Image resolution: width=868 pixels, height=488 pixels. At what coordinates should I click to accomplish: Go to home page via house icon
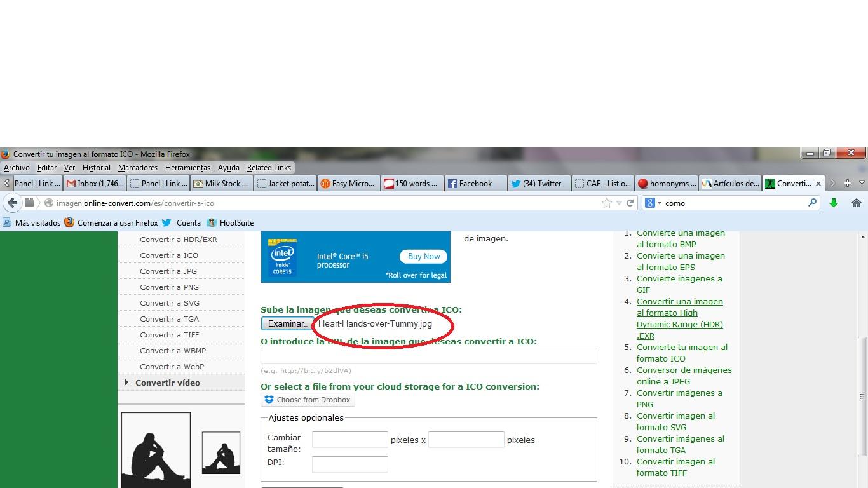(856, 203)
